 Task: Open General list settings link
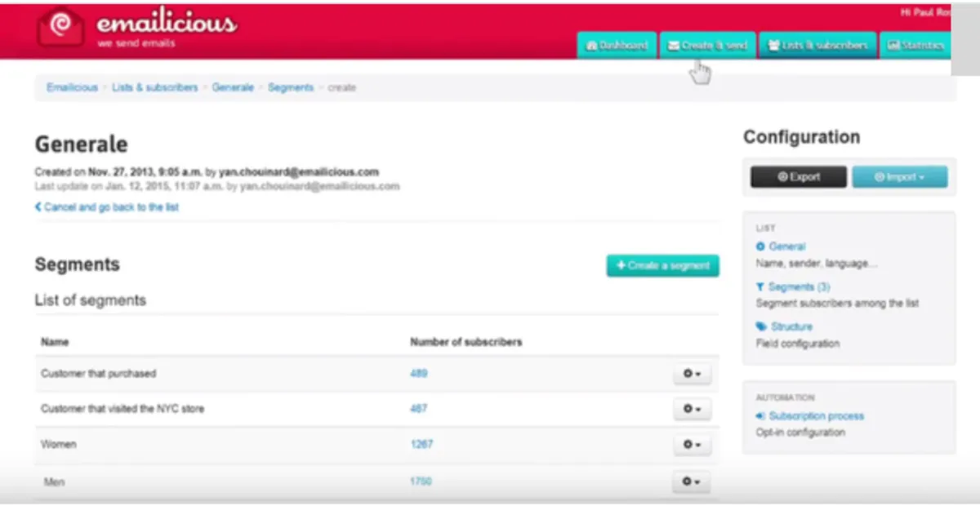tap(782, 246)
